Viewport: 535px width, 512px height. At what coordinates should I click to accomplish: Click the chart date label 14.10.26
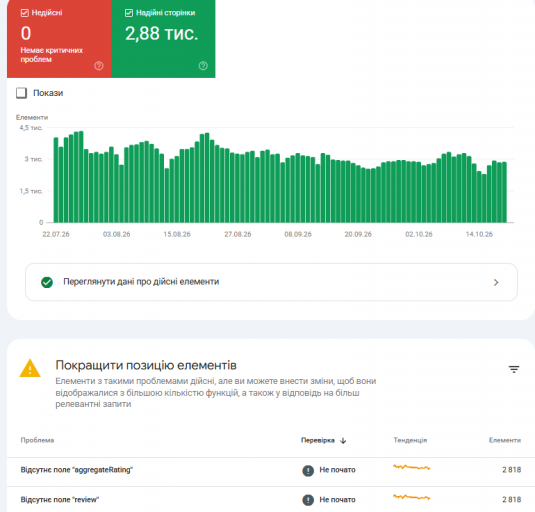click(x=479, y=234)
